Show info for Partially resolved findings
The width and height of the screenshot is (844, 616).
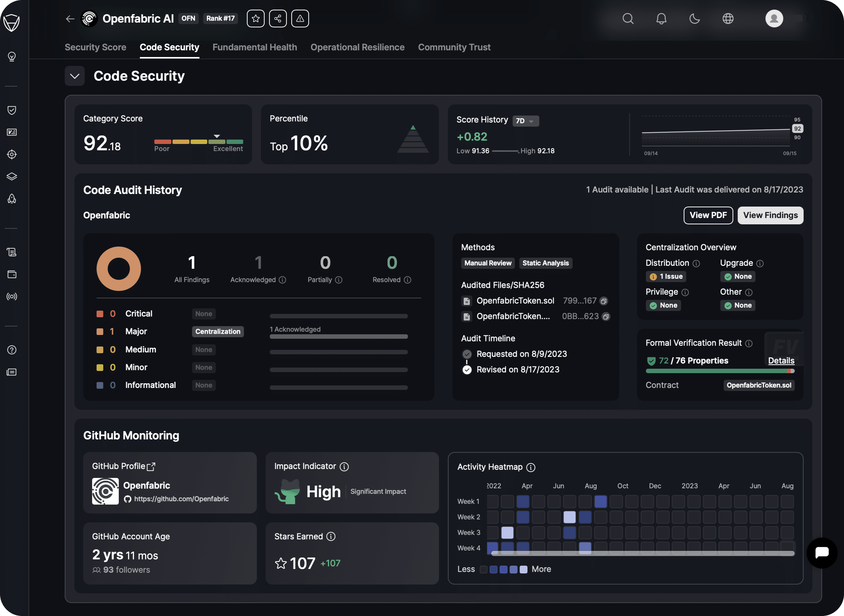[x=338, y=280]
